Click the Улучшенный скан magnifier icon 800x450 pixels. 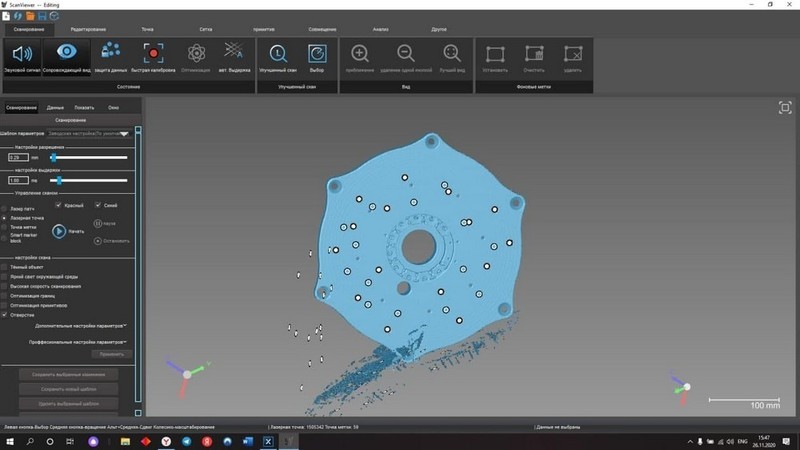click(x=279, y=56)
